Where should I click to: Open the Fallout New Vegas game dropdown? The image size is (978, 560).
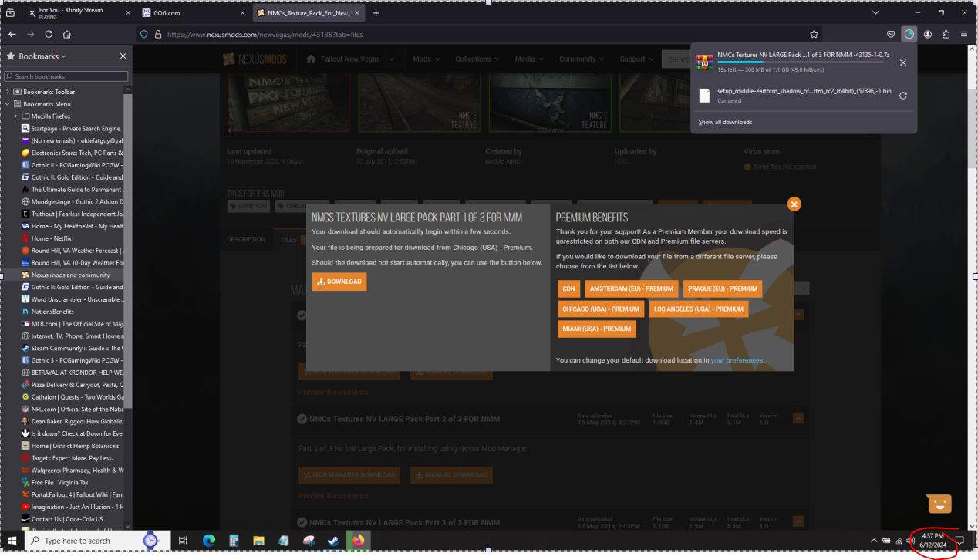coord(350,59)
